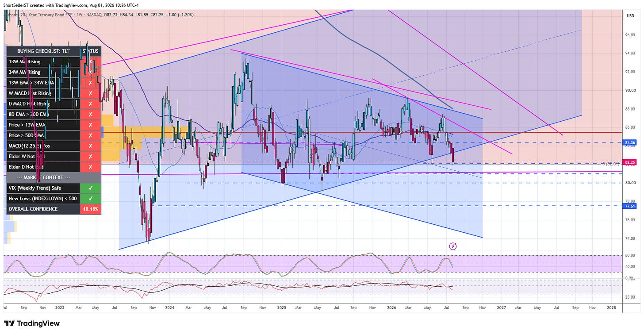Click the Treasury Bond ETF symbol title
The height and width of the screenshot is (334, 644).
[39, 16]
